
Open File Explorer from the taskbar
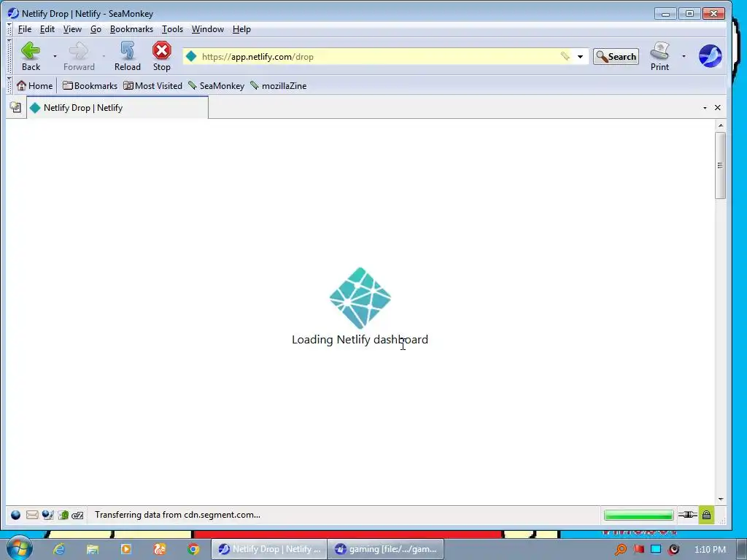[x=93, y=549]
